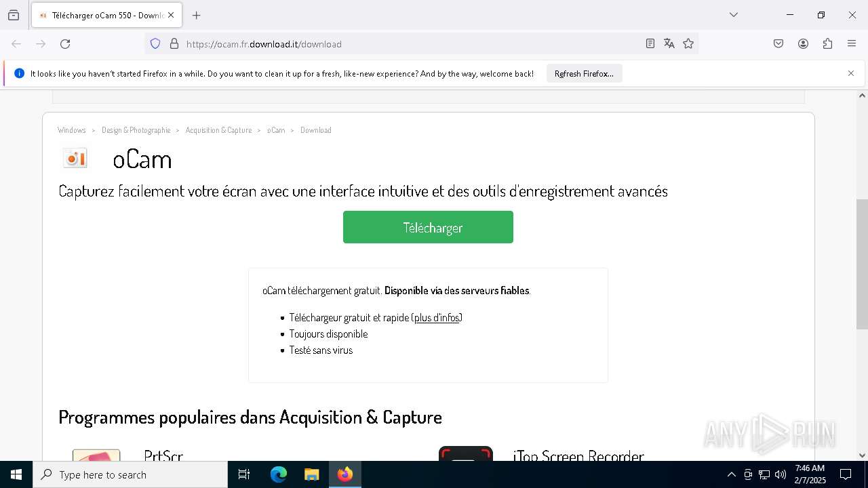Screen dimensions: 868x488
Task: Open the plus d'infos link
Action: 437,318
